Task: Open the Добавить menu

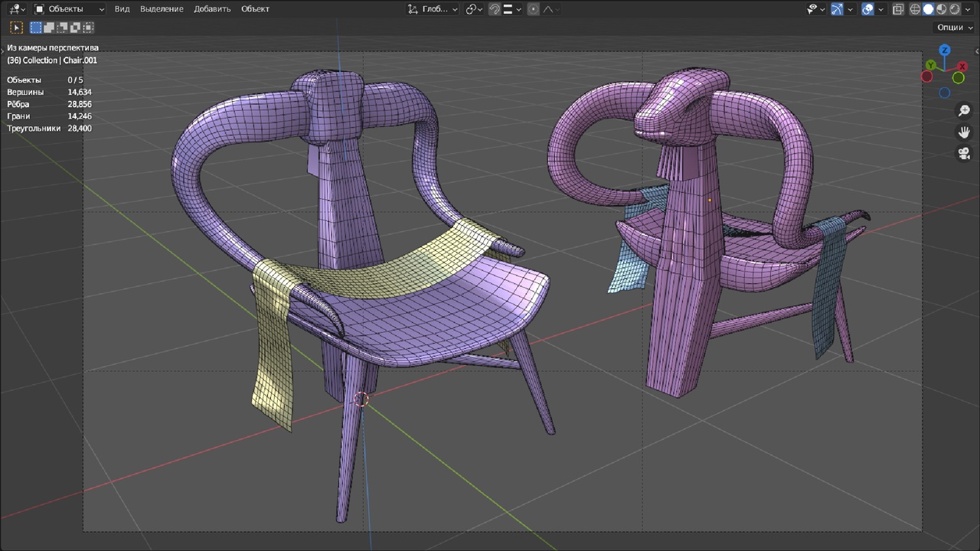Action: (212, 9)
